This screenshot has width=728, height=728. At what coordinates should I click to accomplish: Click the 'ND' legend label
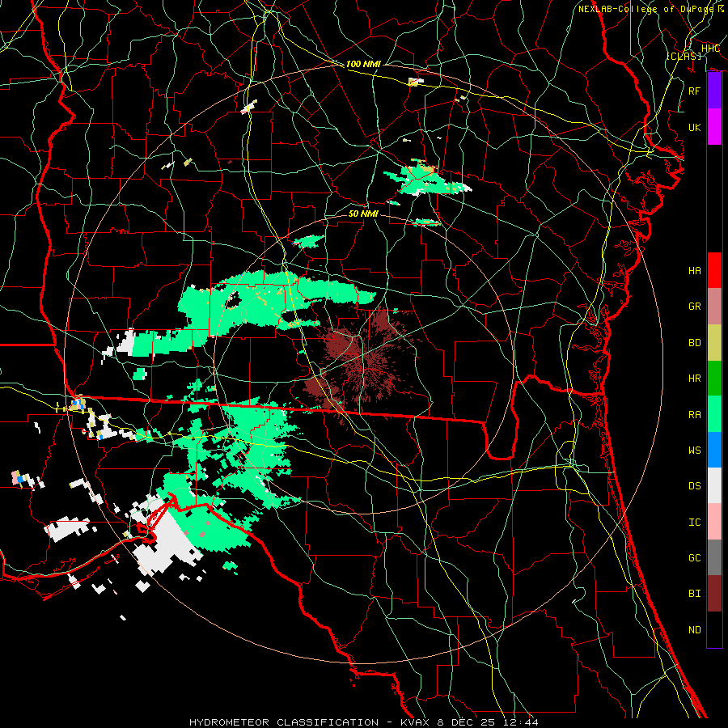pos(694,629)
